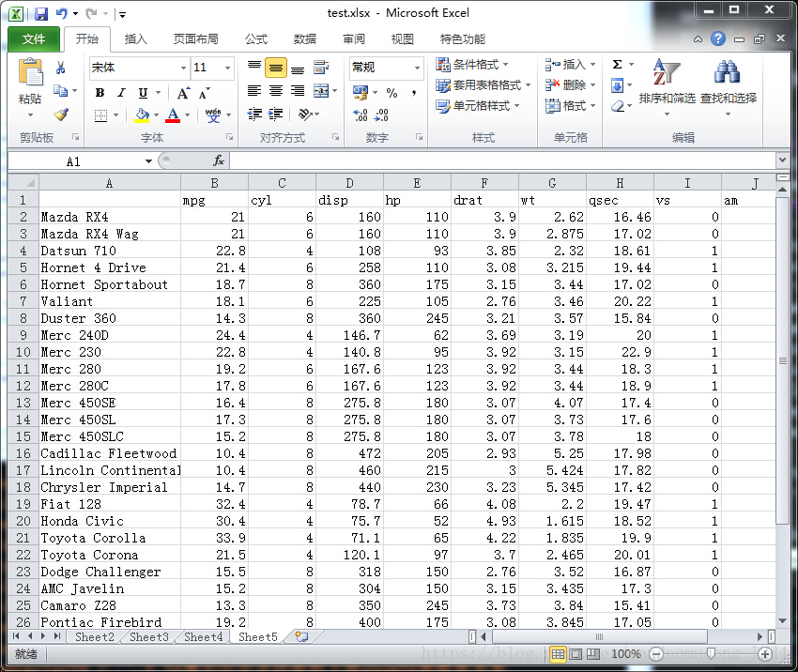Toggle Align Text Left
Viewport: 798px width, 672px height.
click(254, 91)
